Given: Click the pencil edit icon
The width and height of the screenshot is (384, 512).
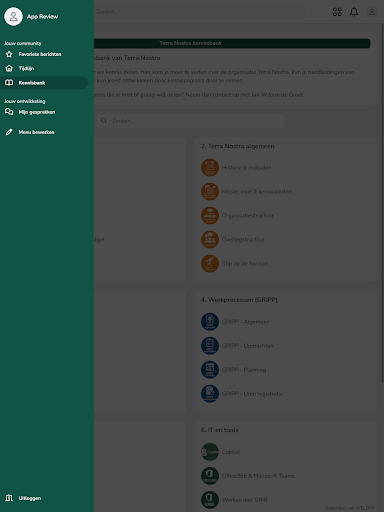Looking at the screenshot, I should click(x=9, y=132).
